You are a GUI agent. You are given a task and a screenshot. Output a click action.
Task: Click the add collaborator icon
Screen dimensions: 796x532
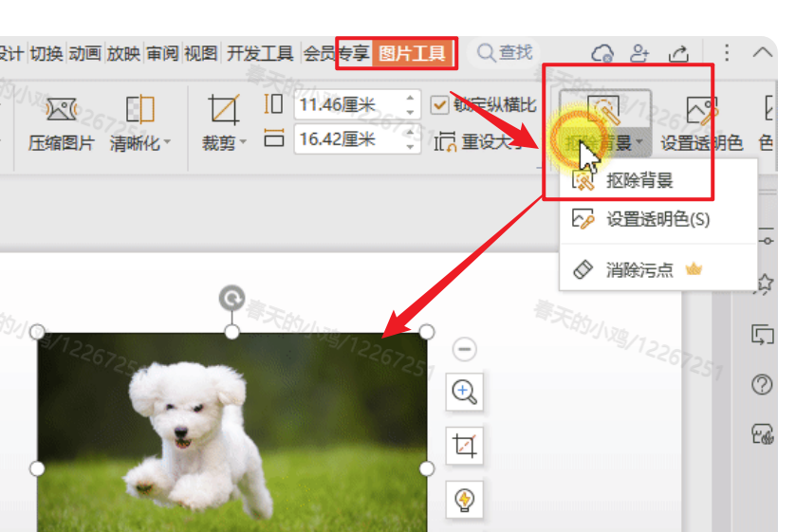coord(639,53)
